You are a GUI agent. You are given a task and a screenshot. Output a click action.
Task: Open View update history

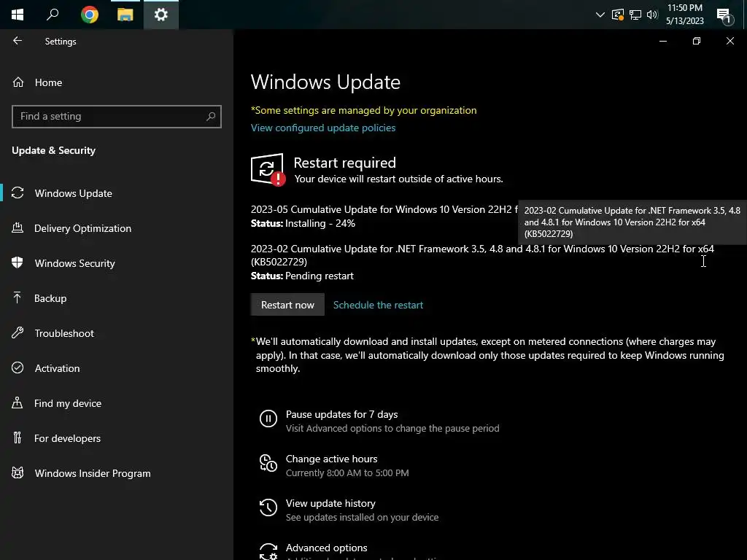[330, 503]
